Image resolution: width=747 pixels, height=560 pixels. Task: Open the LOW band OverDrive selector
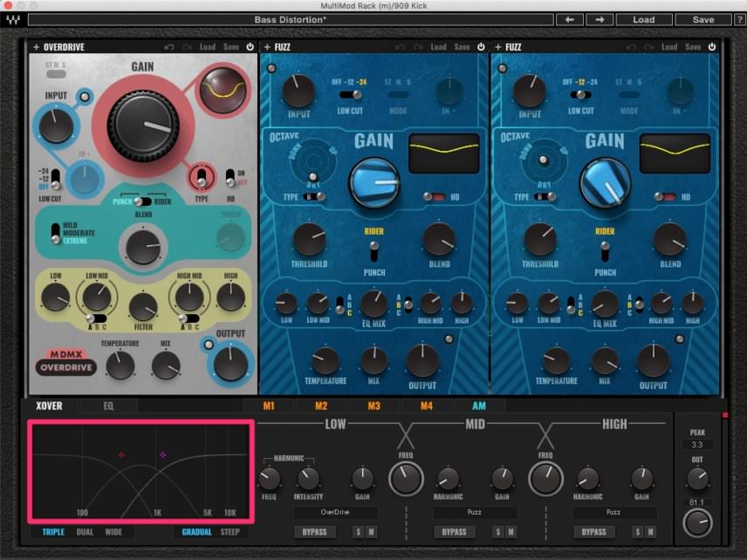point(335,512)
